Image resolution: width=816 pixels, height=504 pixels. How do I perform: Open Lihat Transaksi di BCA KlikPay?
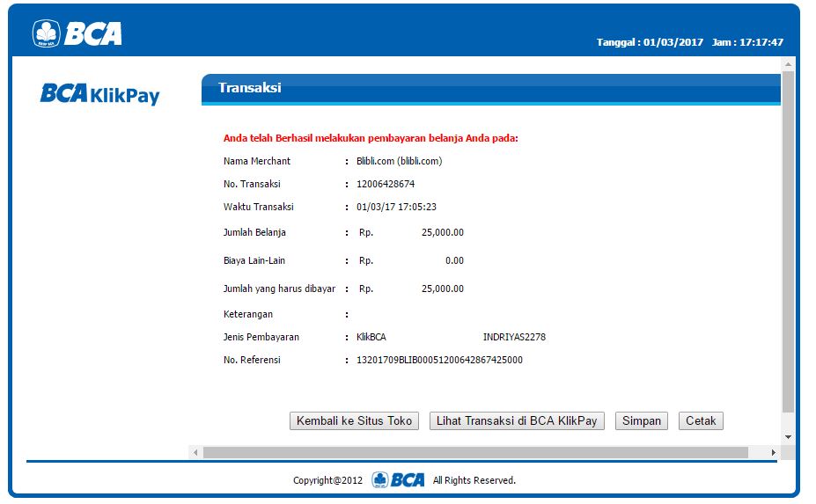(x=517, y=420)
